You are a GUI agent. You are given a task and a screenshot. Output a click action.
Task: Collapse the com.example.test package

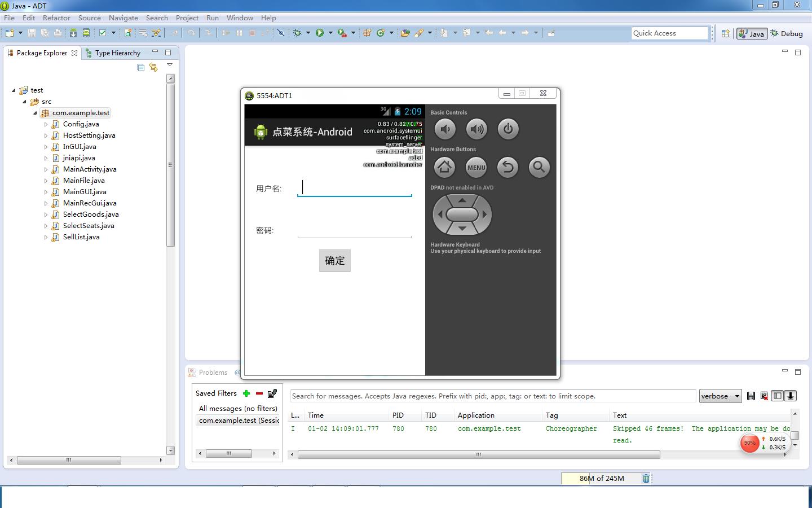(x=35, y=113)
